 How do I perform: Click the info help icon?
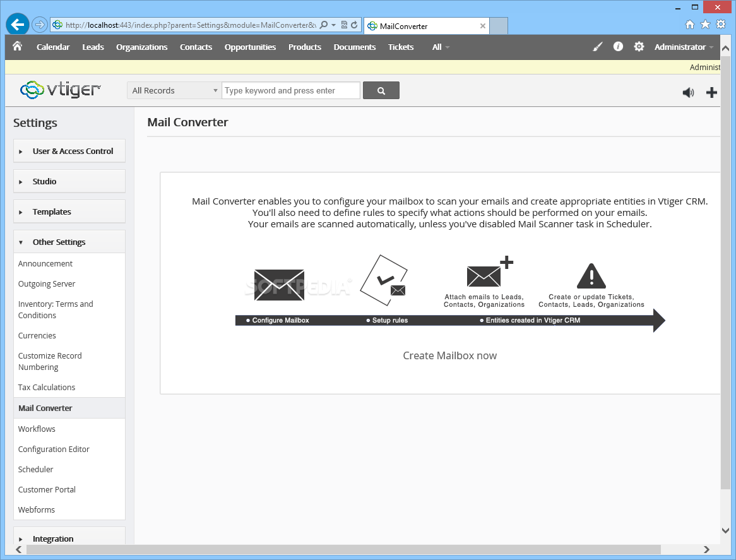pos(618,46)
